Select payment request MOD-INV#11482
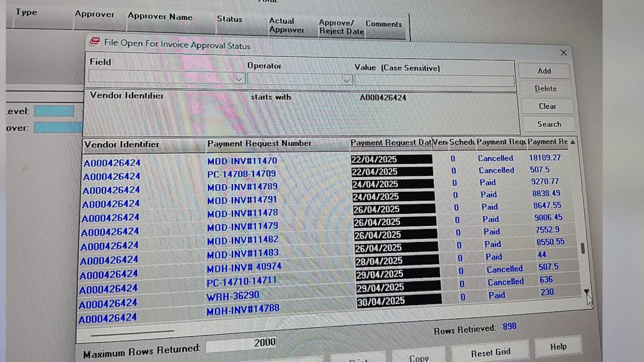Screen dimensions: 644x362 click(x=242, y=240)
